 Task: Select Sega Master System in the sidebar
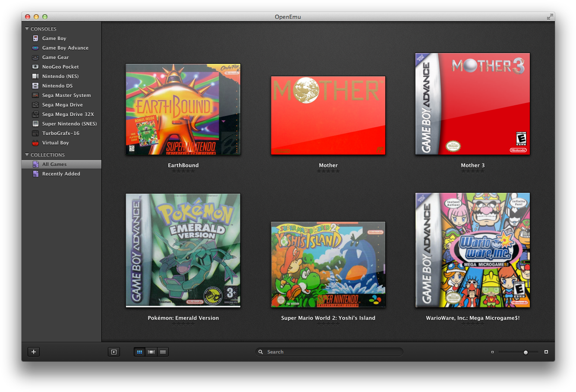pos(61,95)
